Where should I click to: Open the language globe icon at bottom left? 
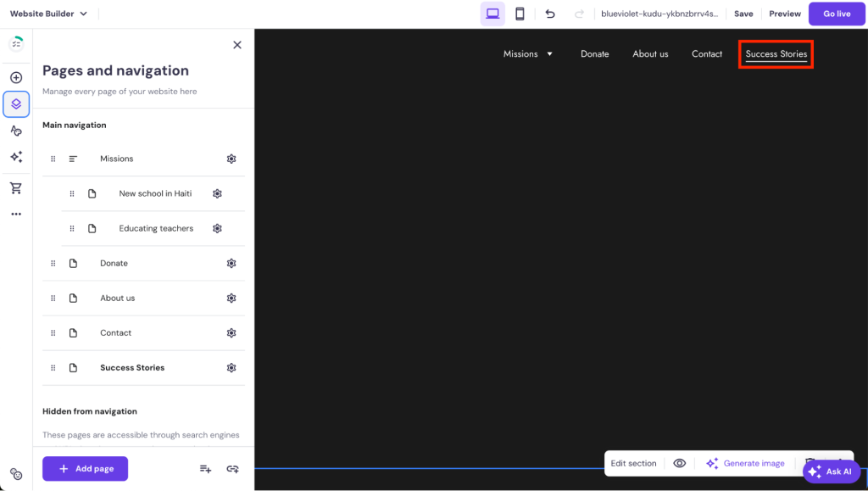16,474
